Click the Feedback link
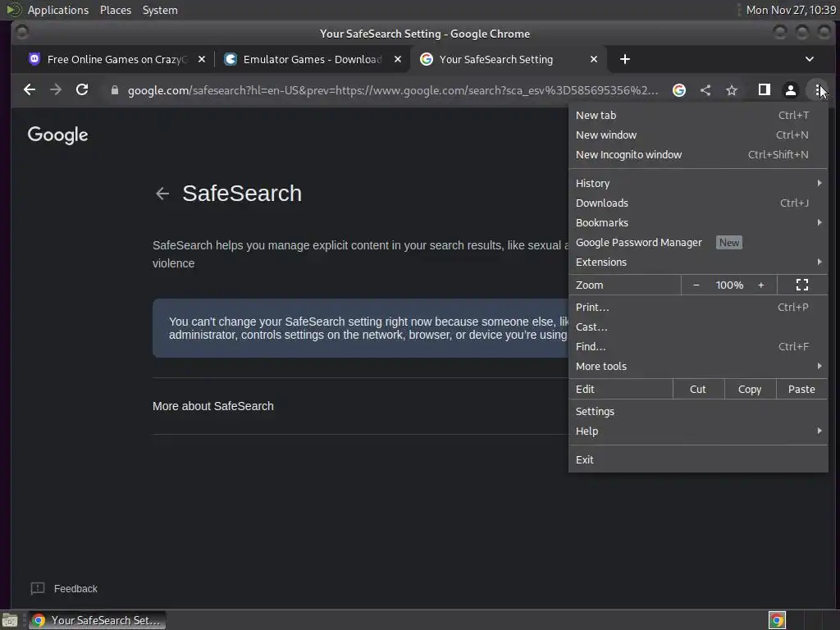 coord(75,589)
